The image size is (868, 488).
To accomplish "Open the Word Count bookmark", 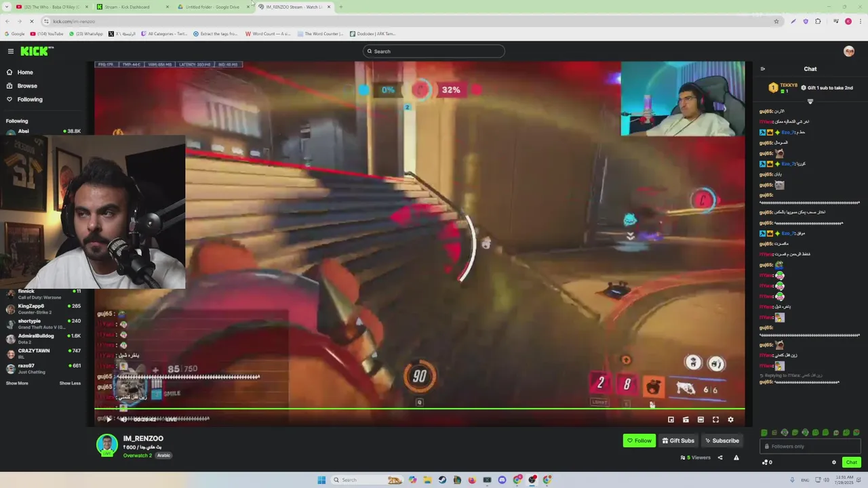I will click(269, 34).
